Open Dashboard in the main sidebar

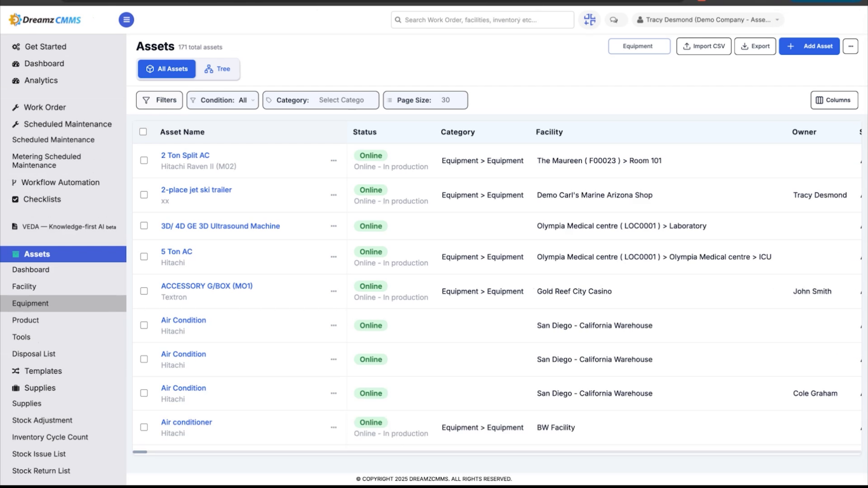tap(44, 64)
